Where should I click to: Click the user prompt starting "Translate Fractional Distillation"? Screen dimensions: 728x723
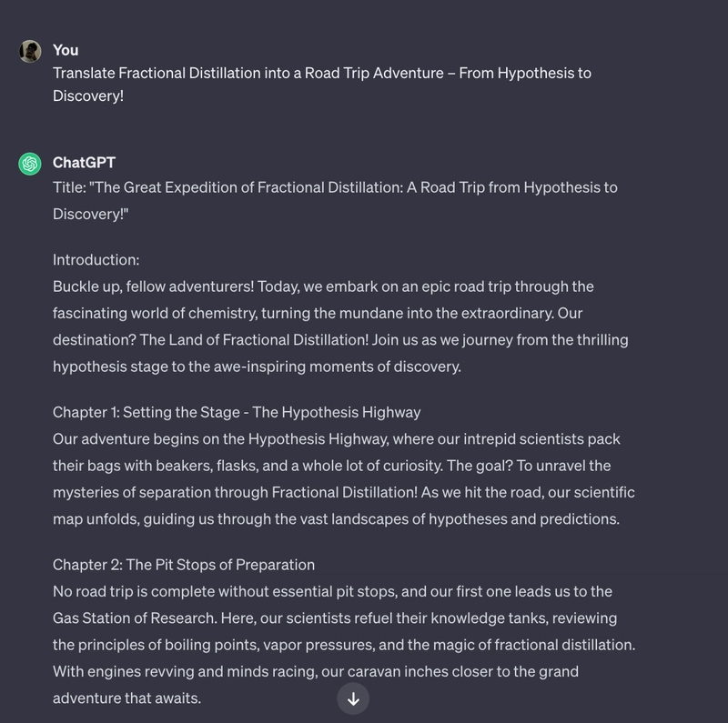(x=322, y=85)
